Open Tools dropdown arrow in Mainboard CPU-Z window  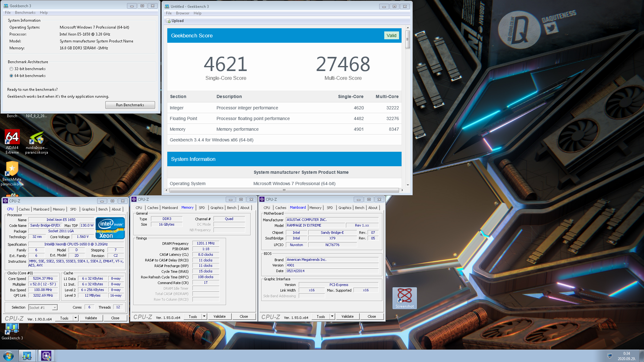click(x=332, y=316)
